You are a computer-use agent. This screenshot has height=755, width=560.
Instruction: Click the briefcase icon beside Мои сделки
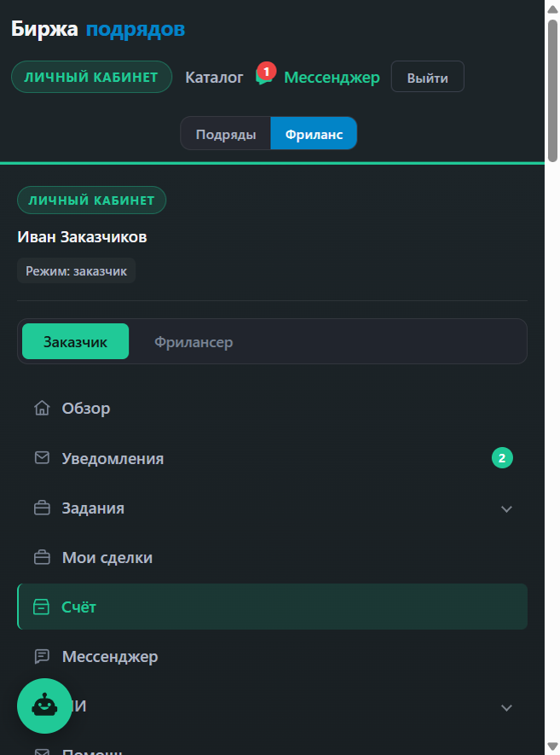click(x=42, y=557)
